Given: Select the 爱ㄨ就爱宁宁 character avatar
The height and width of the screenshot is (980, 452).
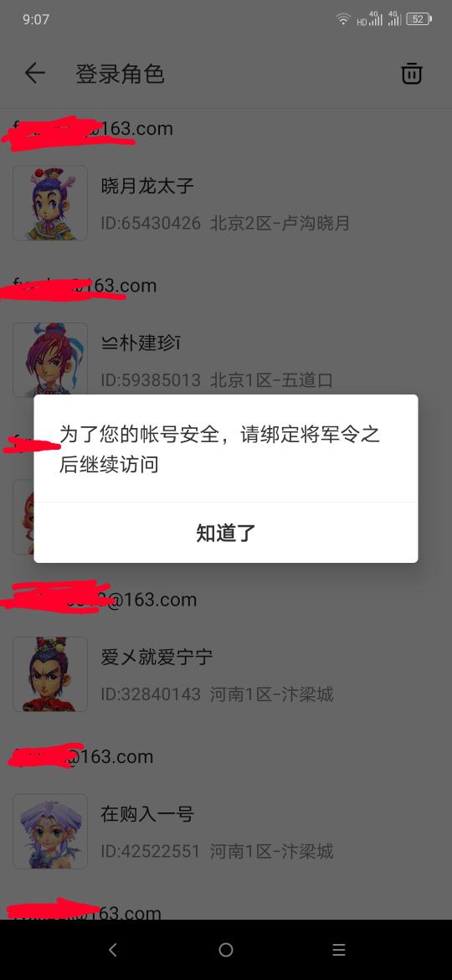Looking at the screenshot, I should click(50, 674).
